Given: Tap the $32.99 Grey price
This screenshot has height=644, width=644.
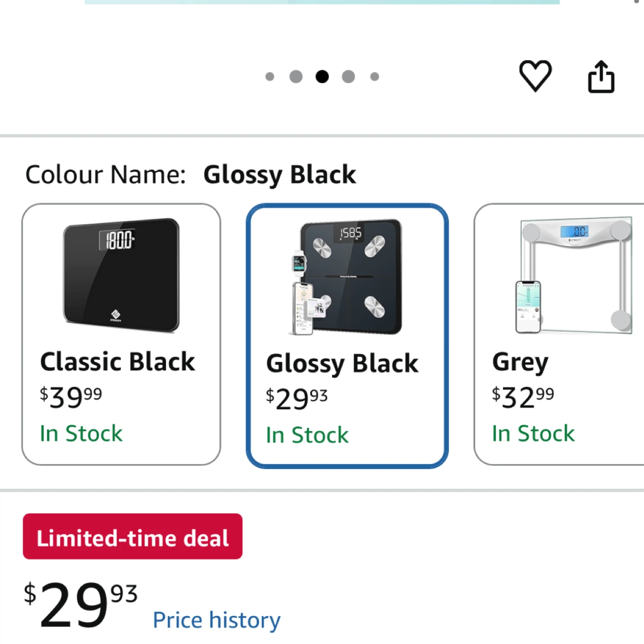Looking at the screenshot, I should [523, 397].
